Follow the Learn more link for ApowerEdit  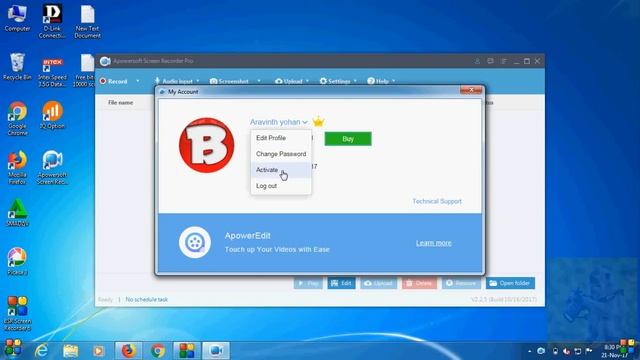pos(433,243)
